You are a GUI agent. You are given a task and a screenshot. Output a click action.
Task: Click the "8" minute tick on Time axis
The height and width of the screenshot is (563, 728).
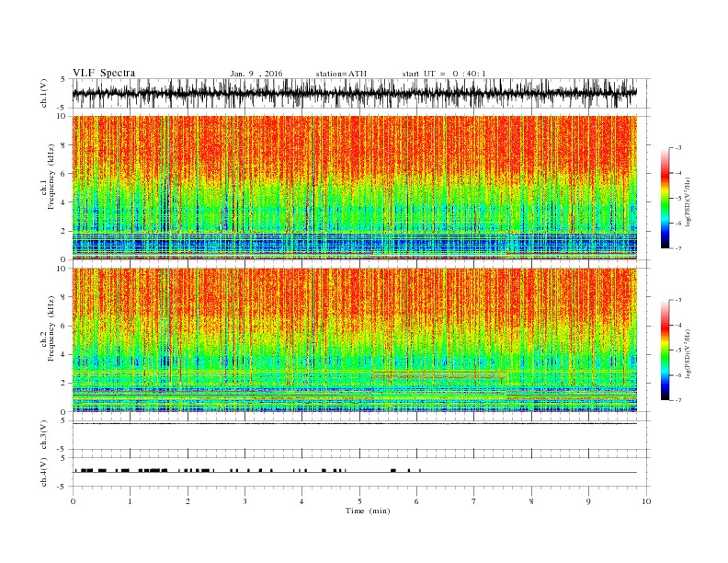pyautogui.click(x=531, y=501)
